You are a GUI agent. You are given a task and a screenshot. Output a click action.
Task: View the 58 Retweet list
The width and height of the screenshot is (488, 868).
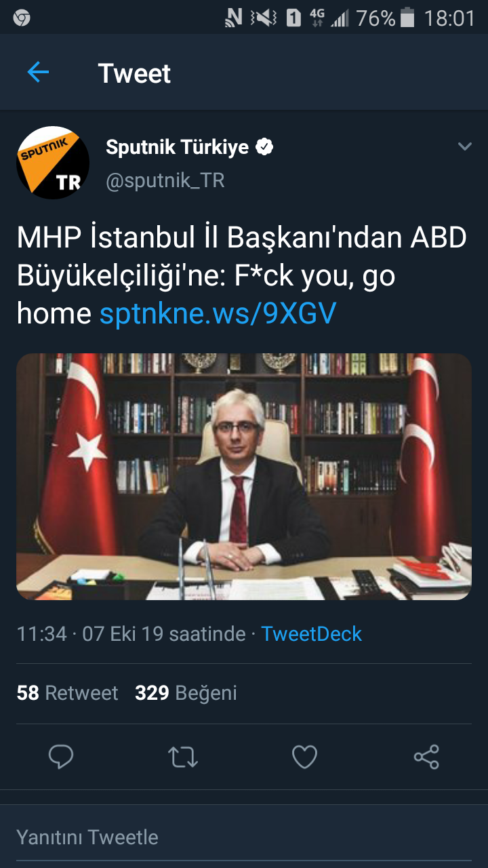[x=67, y=693]
